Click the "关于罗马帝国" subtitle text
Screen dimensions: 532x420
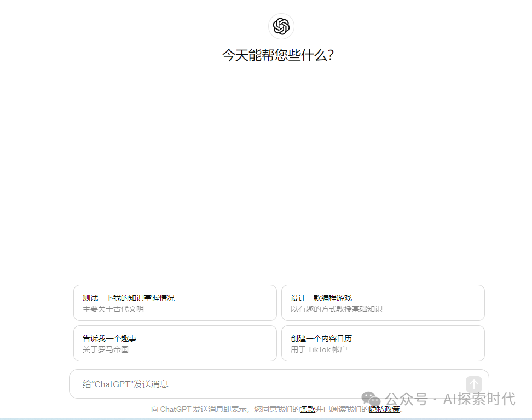[x=106, y=349]
